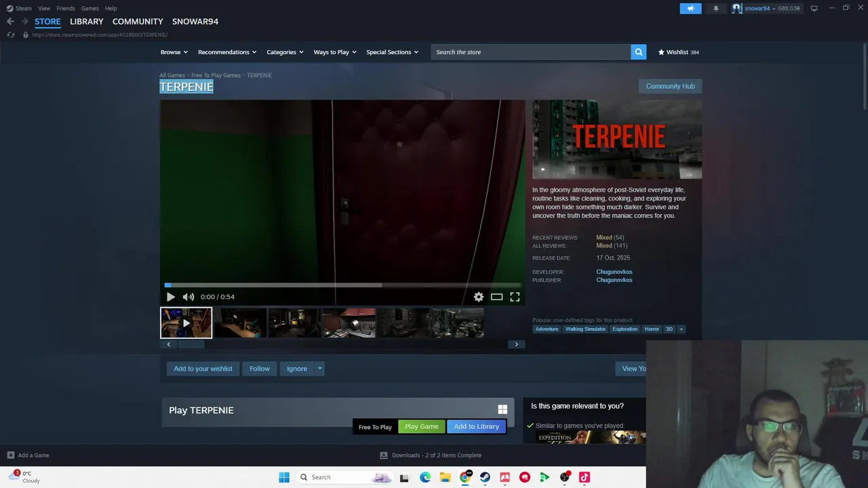Open the Ignore options dropdown arrow

[319, 369]
